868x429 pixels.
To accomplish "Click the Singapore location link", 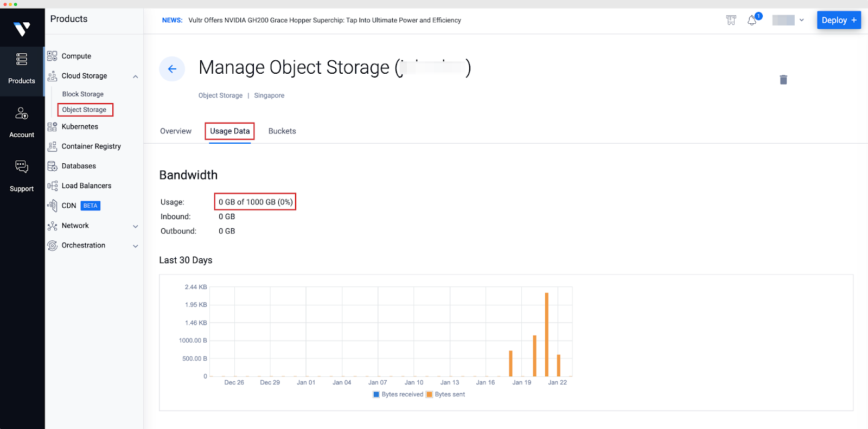I will point(269,95).
